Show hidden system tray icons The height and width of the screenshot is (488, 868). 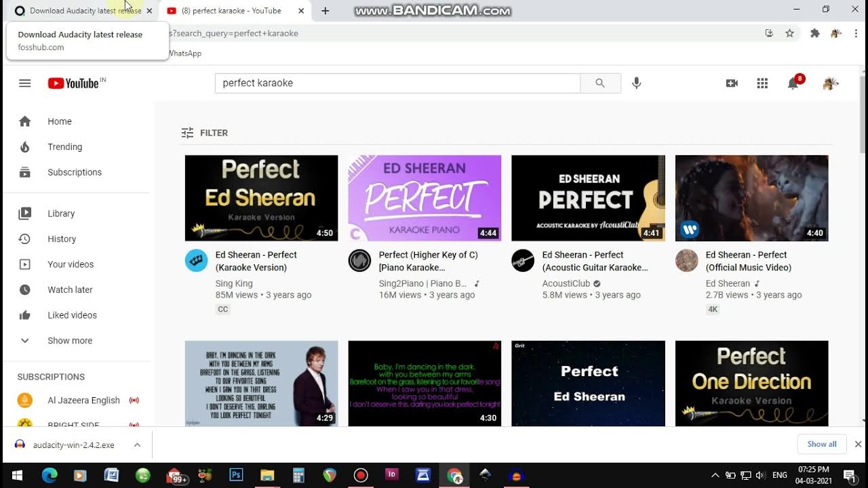tap(715, 475)
